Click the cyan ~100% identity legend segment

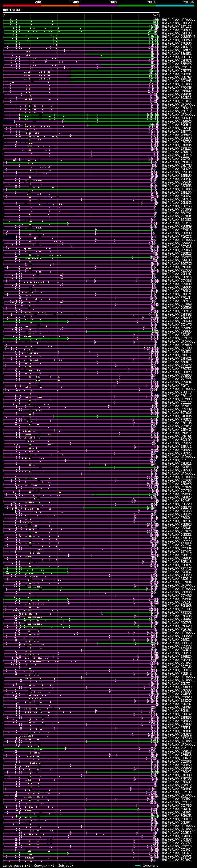[175, 6]
